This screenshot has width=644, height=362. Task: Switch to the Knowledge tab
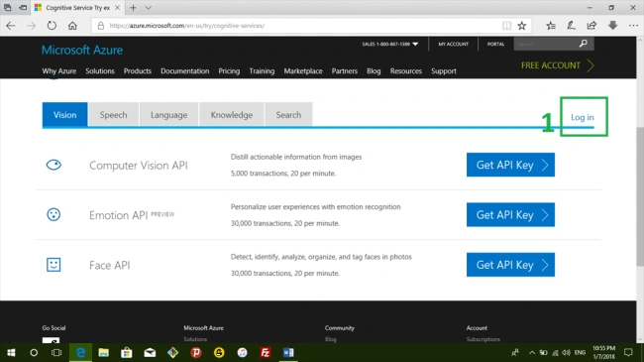[232, 115]
